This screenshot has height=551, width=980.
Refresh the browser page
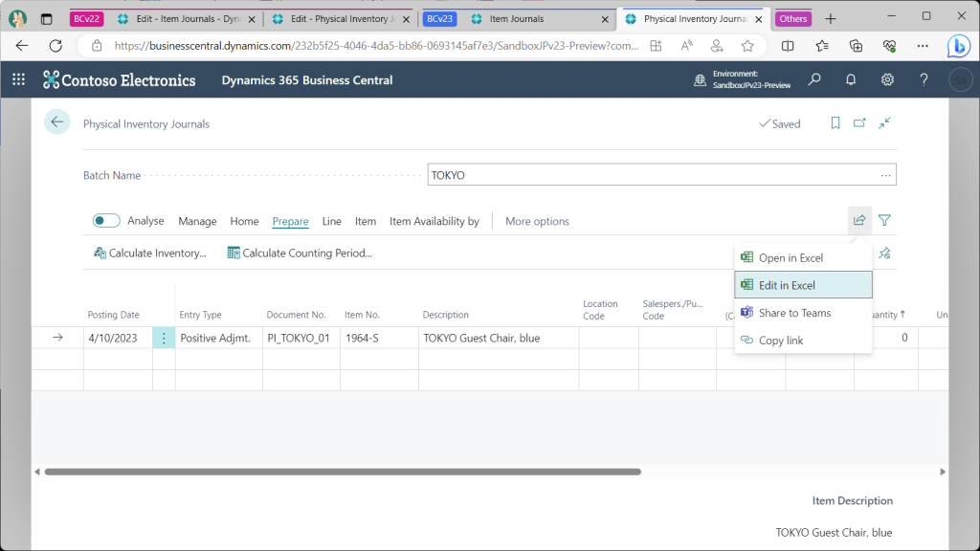pos(56,46)
